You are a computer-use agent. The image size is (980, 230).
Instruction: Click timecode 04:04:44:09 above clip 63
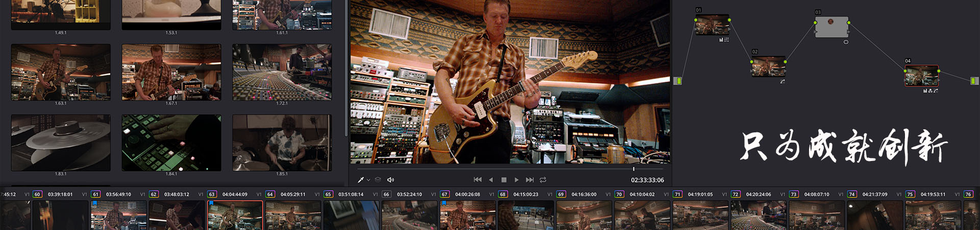coord(235,194)
